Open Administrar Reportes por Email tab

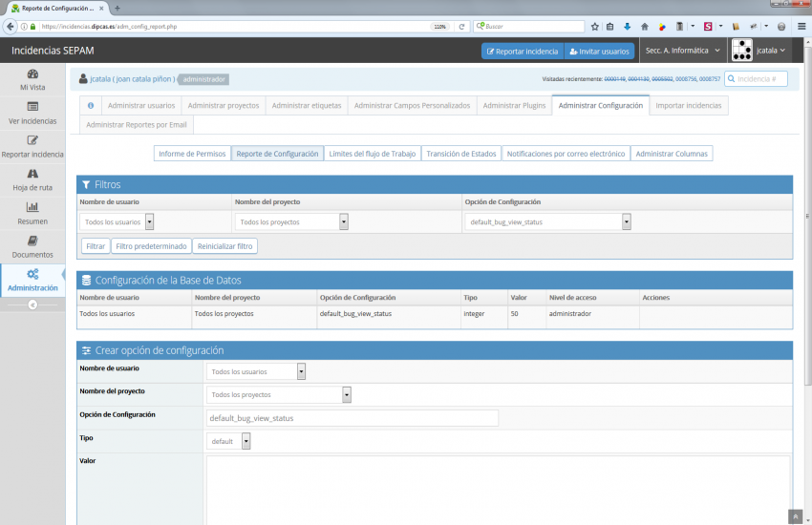[x=137, y=125]
